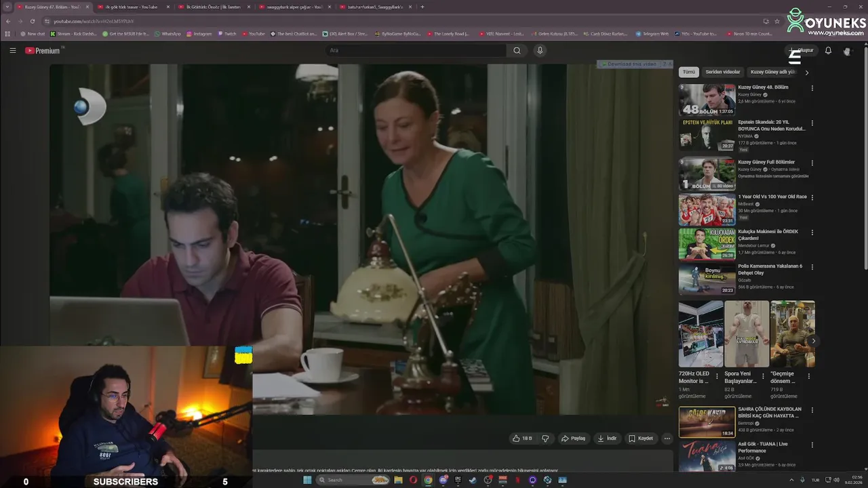Open 1 Year Old Vs 100 Year thumbnail
The height and width of the screenshot is (488, 868).
click(707, 209)
